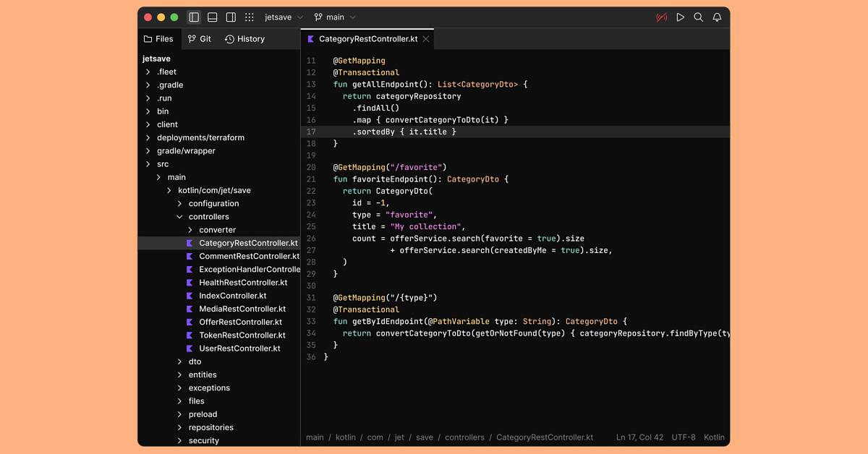
Task: Click the UTF-8 encoding in status bar
Action: tap(683, 437)
